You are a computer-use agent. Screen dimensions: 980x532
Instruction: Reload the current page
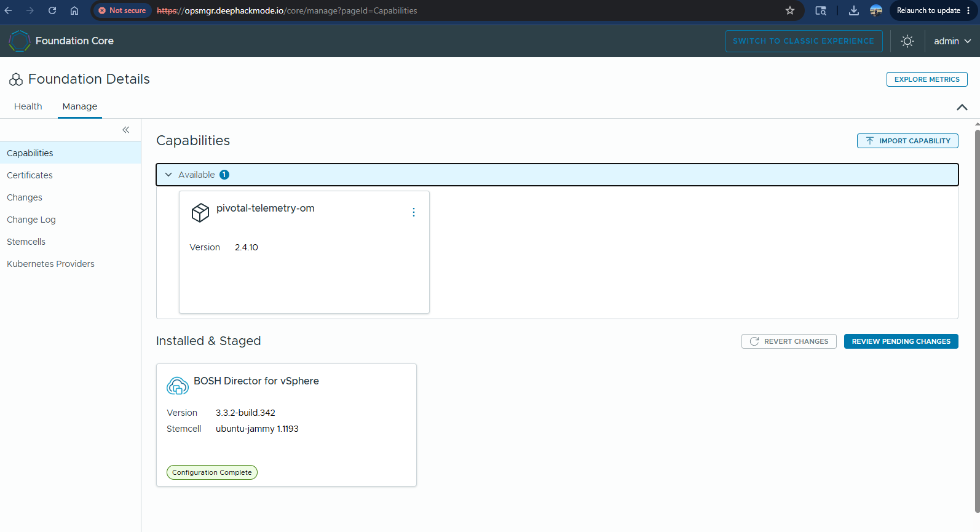click(52, 10)
